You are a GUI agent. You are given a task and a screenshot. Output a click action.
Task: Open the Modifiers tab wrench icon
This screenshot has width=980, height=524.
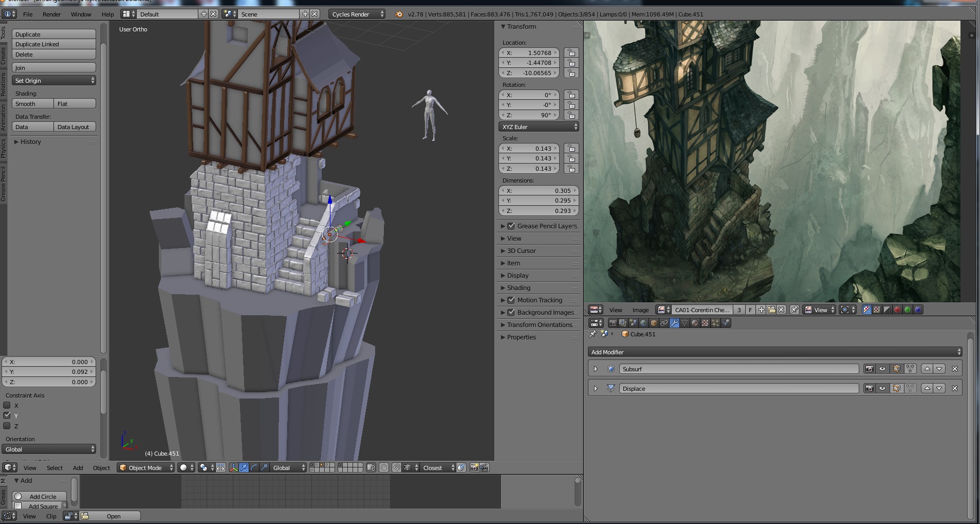tap(674, 323)
